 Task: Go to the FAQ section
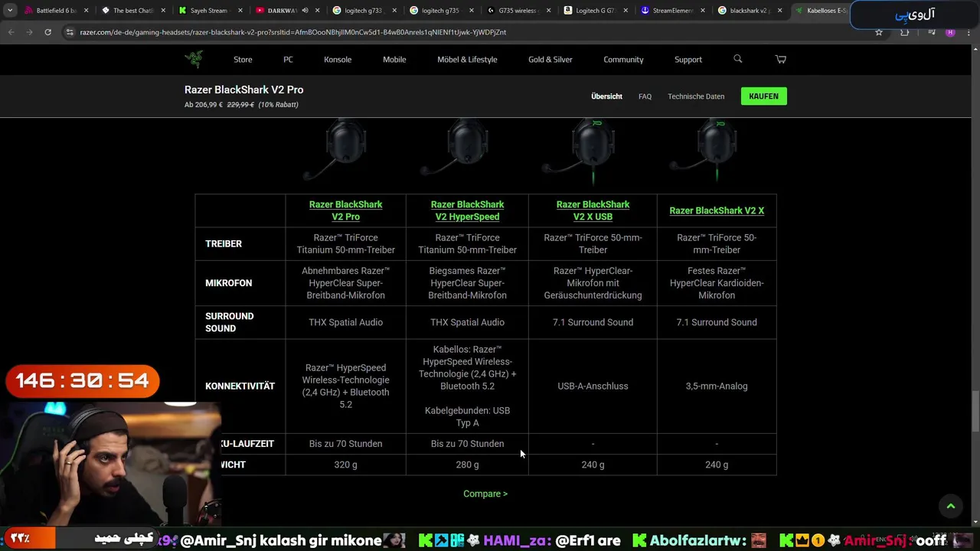tap(645, 96)
